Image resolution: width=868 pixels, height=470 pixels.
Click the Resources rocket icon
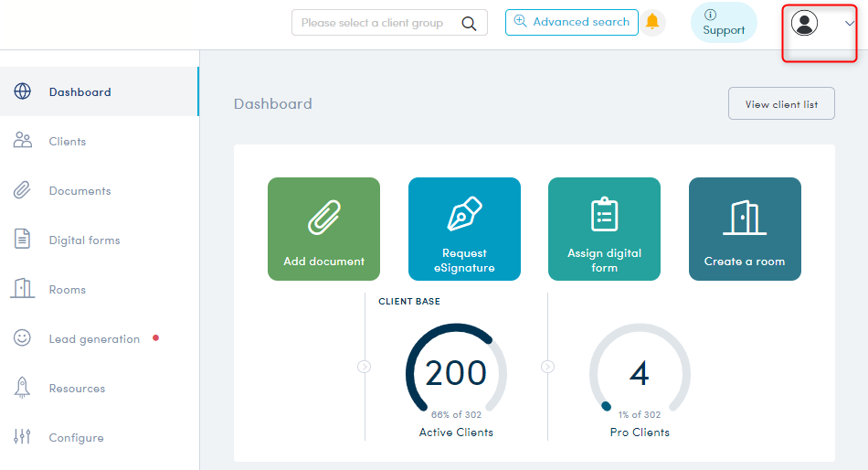pyautogui.click(x=22, y=388)
